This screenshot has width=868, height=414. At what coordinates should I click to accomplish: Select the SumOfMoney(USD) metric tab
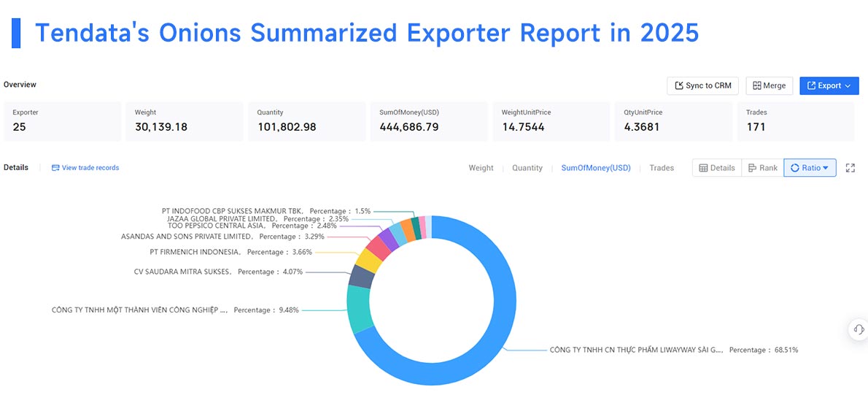point(596,168)
